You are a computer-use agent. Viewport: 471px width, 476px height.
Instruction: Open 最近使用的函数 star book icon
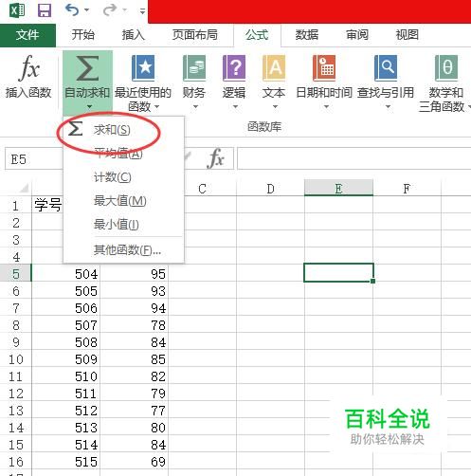143,68
